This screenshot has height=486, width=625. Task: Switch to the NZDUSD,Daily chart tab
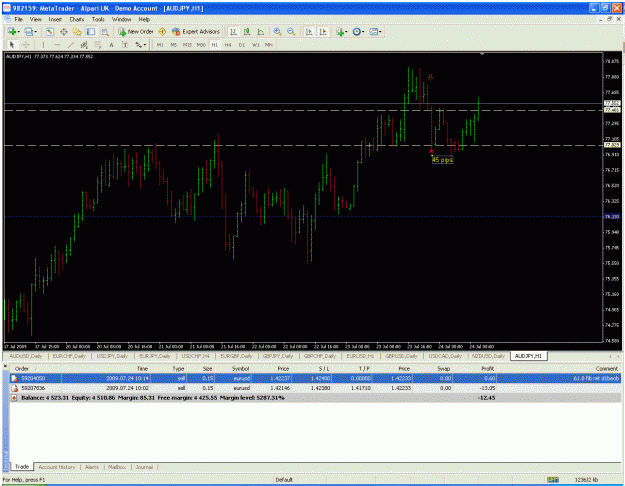pyautogui.click(x=488, y=356)
